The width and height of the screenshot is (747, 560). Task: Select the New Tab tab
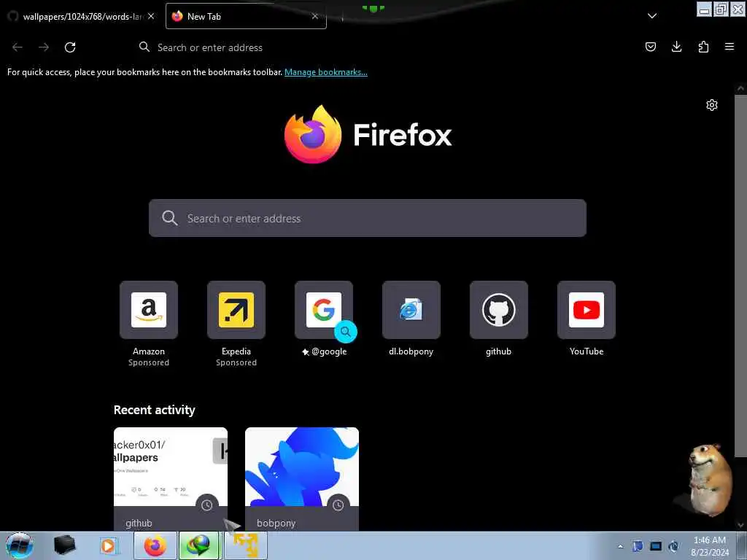[x=246, y=16]
